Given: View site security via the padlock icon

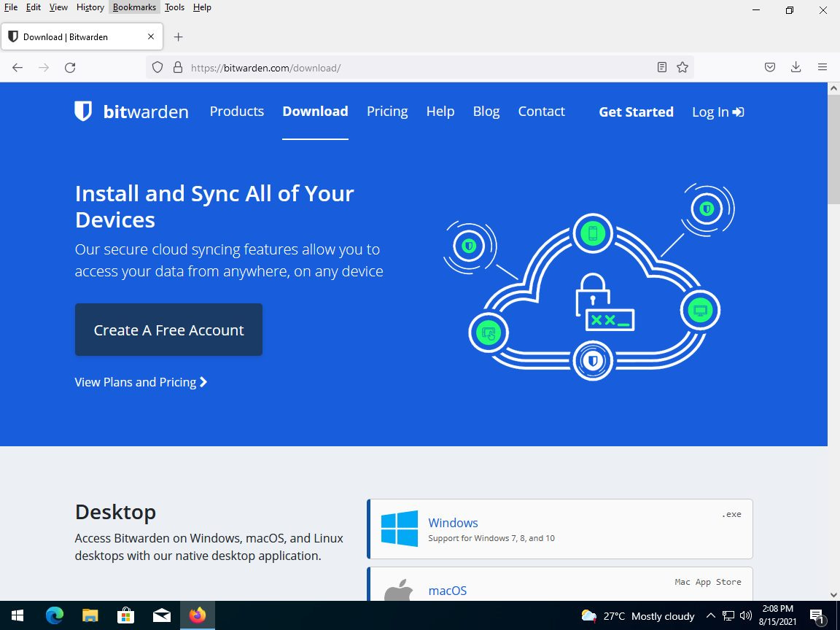Looking at the screenshot, I should [x=178, y=68].
